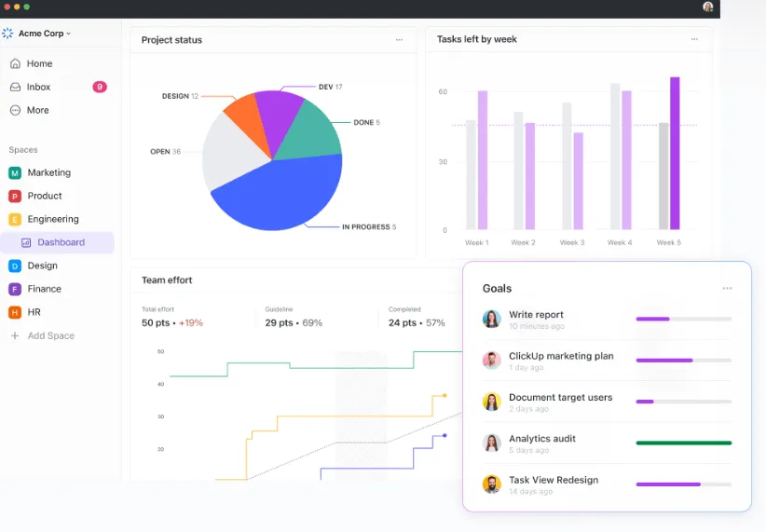Image resolution: width=766 pixels, height=532 pixels.
Task: Click the Document target users assignee avatar
Action: click(491, 402)
